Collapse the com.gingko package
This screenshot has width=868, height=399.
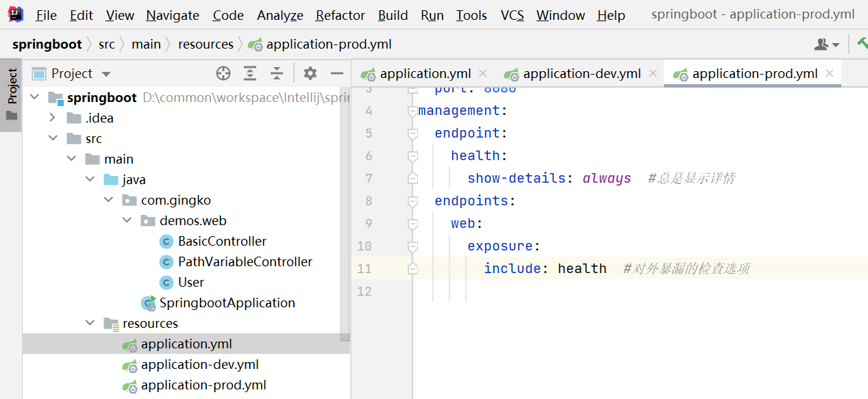point(108,200)
